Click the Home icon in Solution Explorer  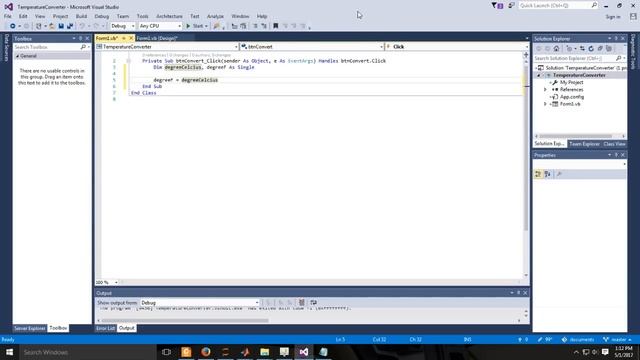click(x=556, y=49)
